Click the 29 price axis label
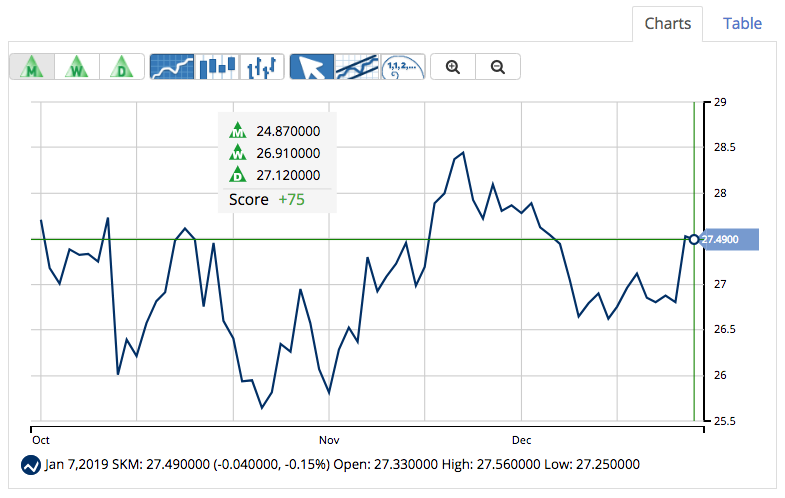785x498 pixels. click(x=720, y=102)
